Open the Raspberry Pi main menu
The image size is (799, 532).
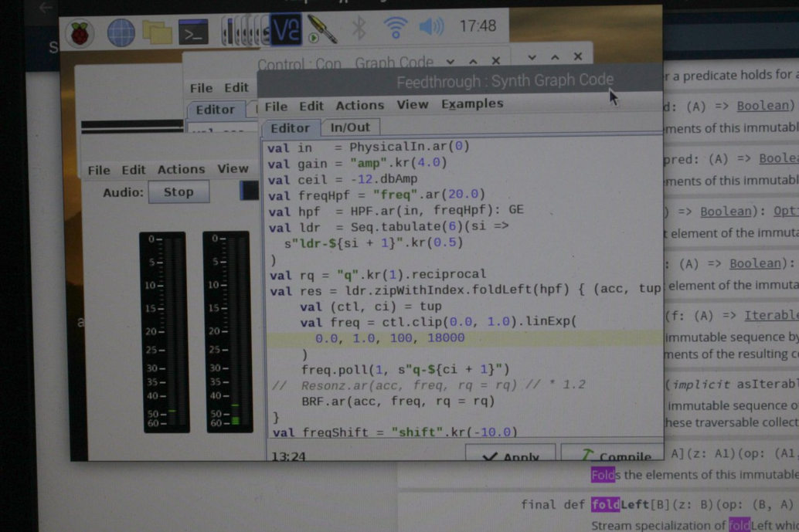(80, 33)
